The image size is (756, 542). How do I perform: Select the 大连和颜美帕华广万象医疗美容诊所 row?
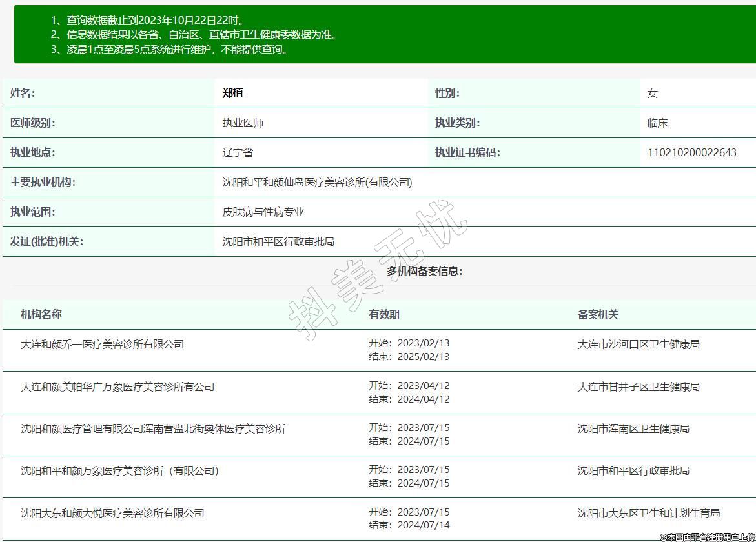[117, 386]
